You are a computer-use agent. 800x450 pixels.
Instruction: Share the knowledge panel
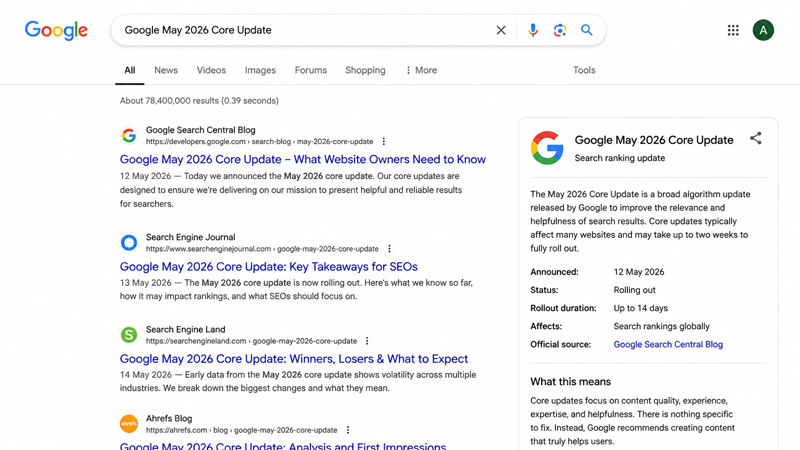(756, 138)
